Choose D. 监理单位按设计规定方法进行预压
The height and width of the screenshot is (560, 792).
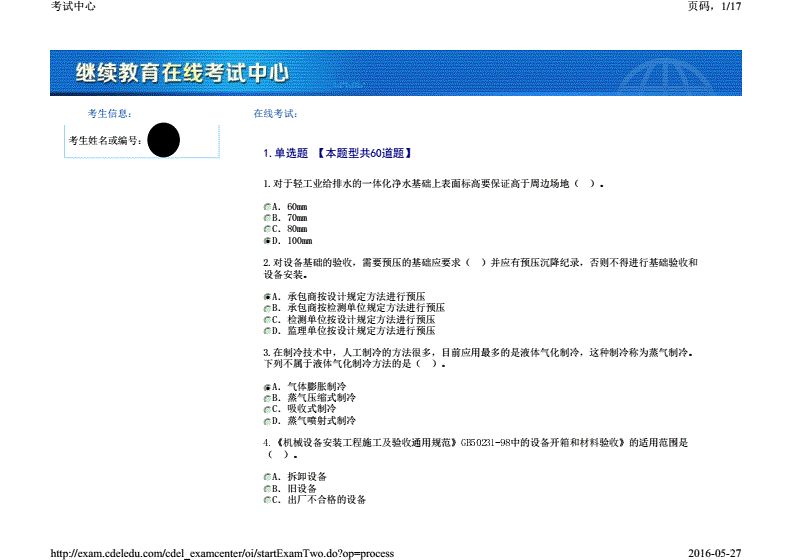[x=267, y=331]
